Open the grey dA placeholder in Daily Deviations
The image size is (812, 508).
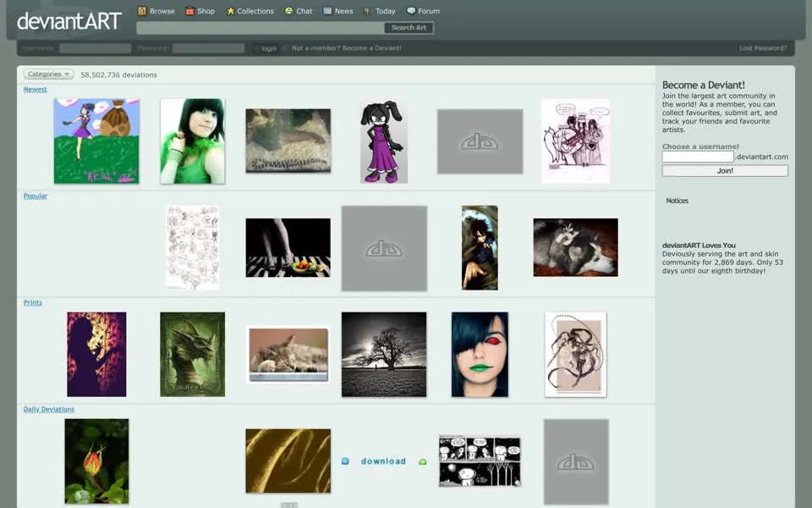click(576, 461)
